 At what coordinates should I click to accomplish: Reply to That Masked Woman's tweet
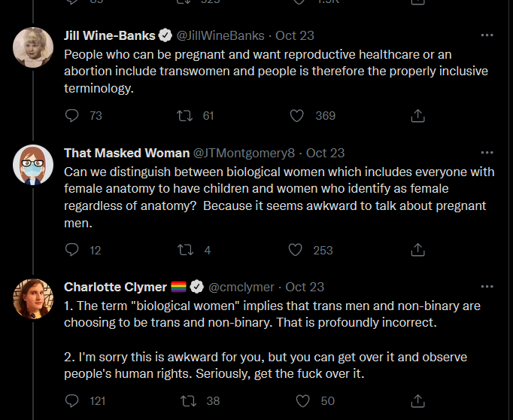point(72,250)
